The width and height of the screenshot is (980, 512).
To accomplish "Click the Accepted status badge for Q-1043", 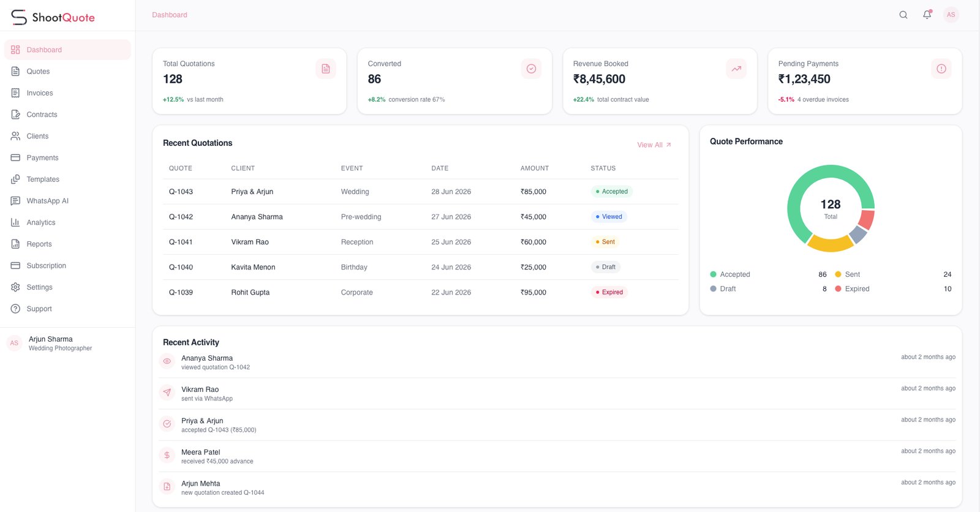I will 612,192.
